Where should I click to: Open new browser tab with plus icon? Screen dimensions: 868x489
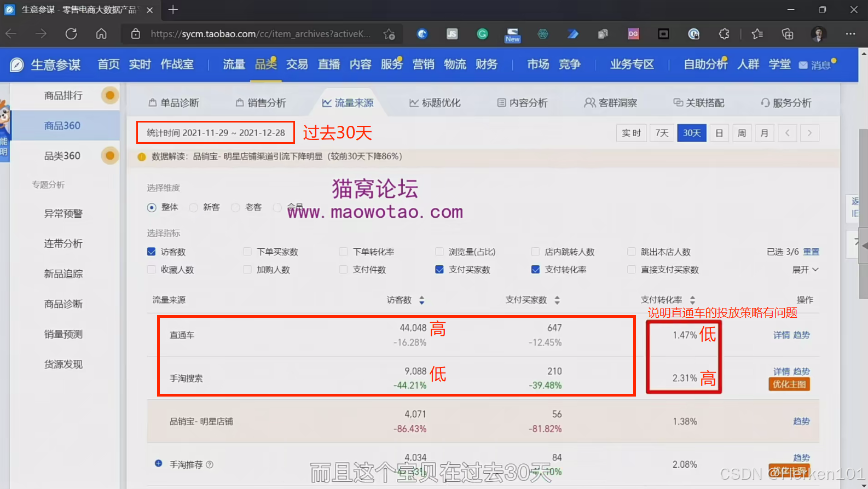coord(173,9)
